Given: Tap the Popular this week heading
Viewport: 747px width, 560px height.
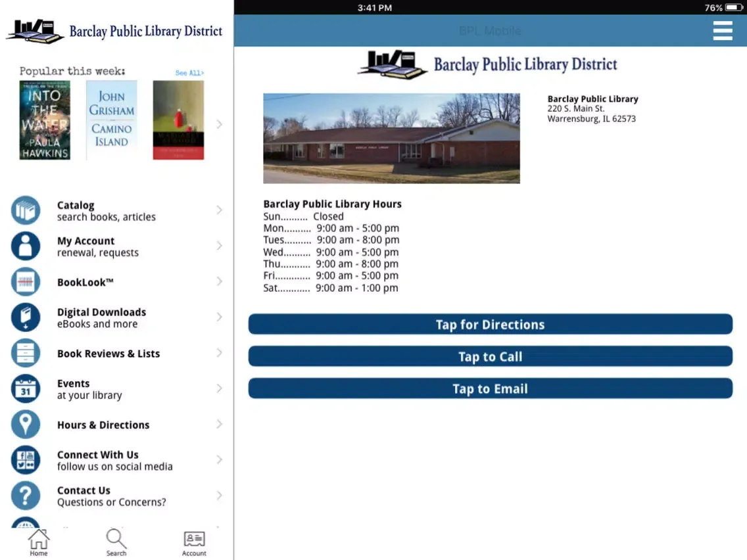Looking at the screenshot, I should point(72,71).
